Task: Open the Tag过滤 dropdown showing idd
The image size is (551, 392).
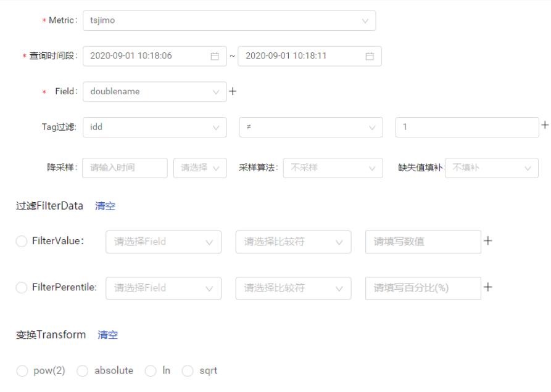Action: 154,127
